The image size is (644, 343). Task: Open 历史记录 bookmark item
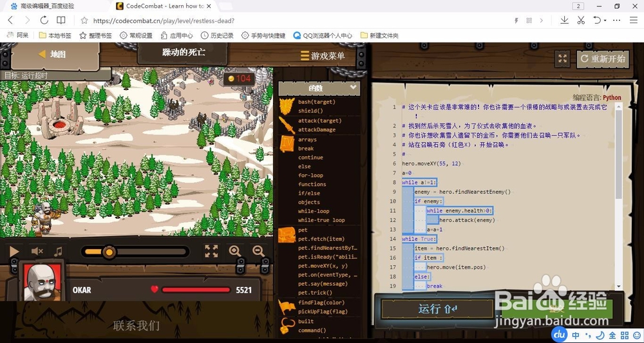click(x=217, y=35)
